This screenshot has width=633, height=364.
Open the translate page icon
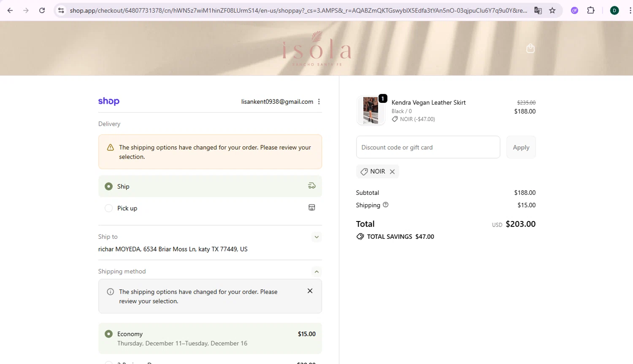tap(538, 11)
